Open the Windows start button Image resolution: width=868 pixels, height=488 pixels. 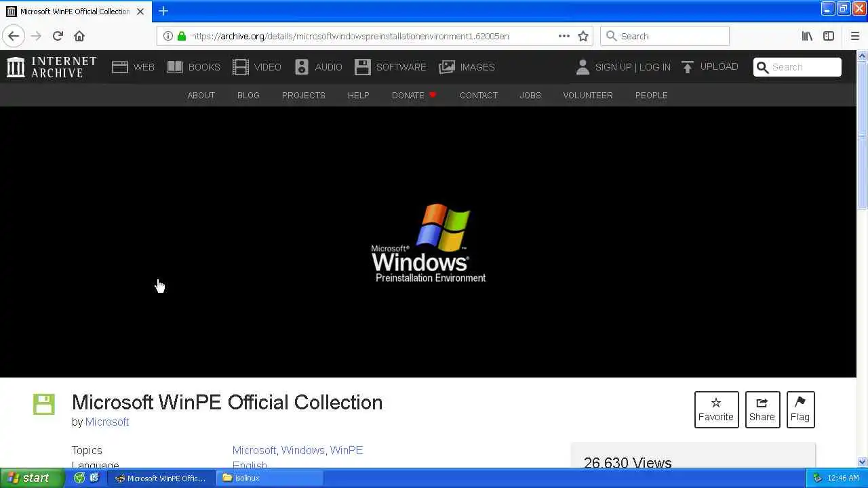click(x=33, y=478)
